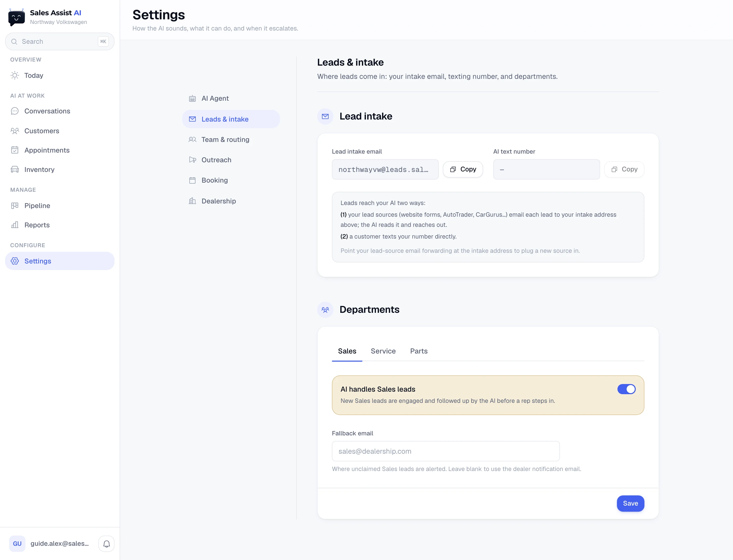Click the Today sun icon
733x560 pixels.
[15, 75]
